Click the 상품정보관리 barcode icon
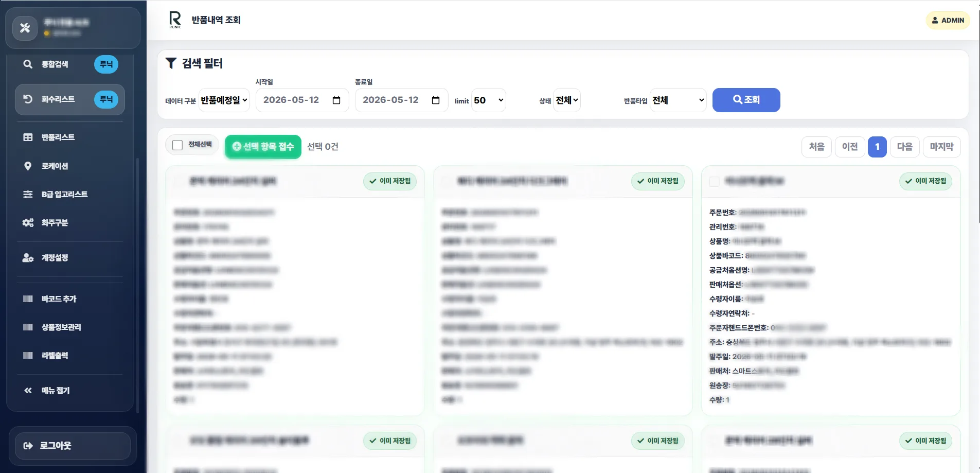The height and width of the screenshot is (473, 980). click(x=28, y=327)
